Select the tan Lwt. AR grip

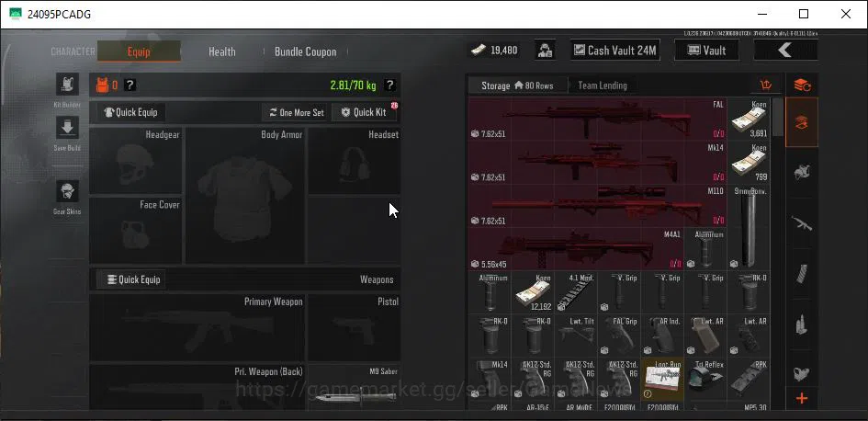[x=705, y=336]
